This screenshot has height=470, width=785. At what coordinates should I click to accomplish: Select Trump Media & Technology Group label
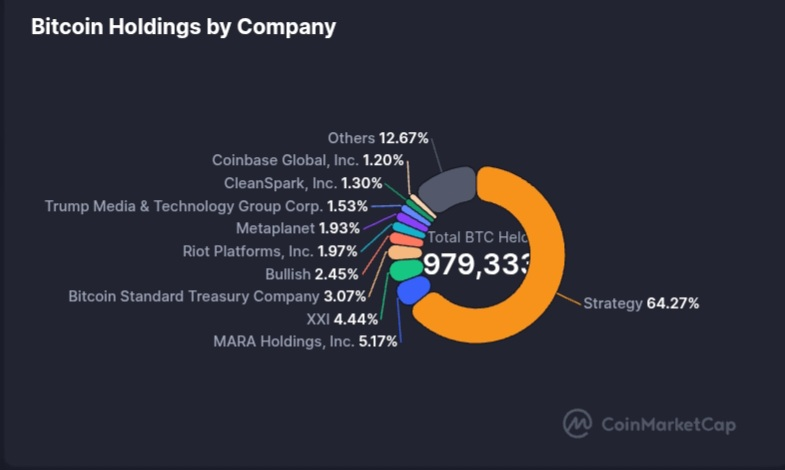pos(206,206)
